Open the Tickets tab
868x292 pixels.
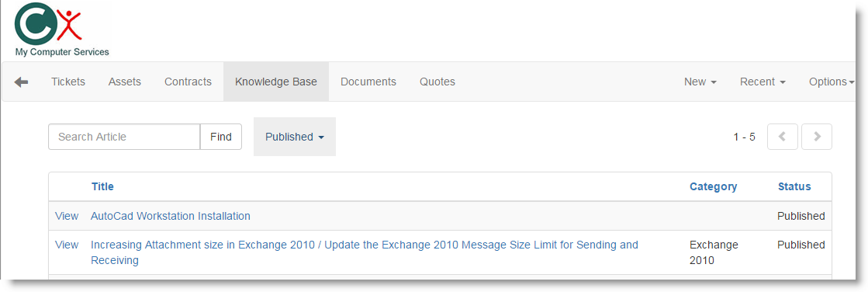point(68,82)
